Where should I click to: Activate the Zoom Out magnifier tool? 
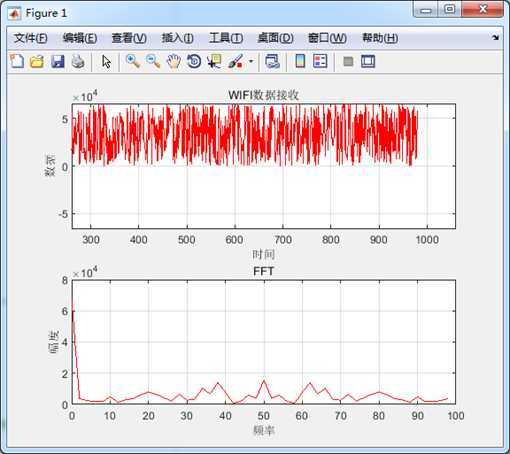[153, 61]
